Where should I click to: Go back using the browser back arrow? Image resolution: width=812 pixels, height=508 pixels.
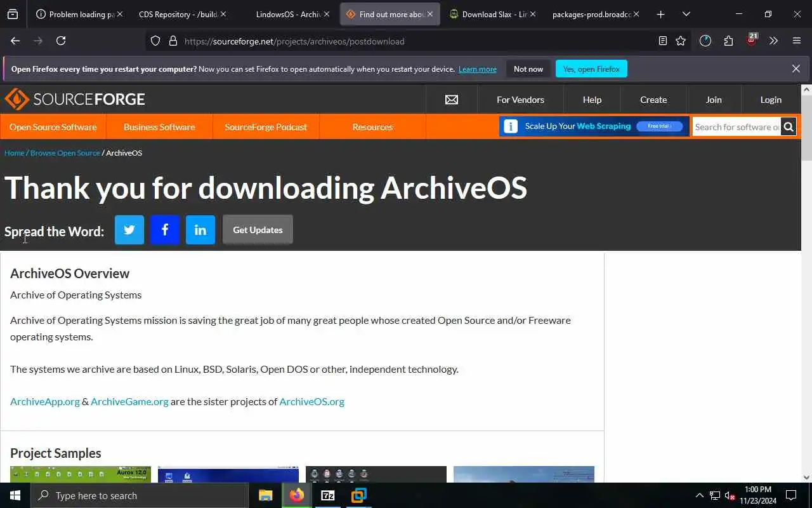click(x=15, y=41)
